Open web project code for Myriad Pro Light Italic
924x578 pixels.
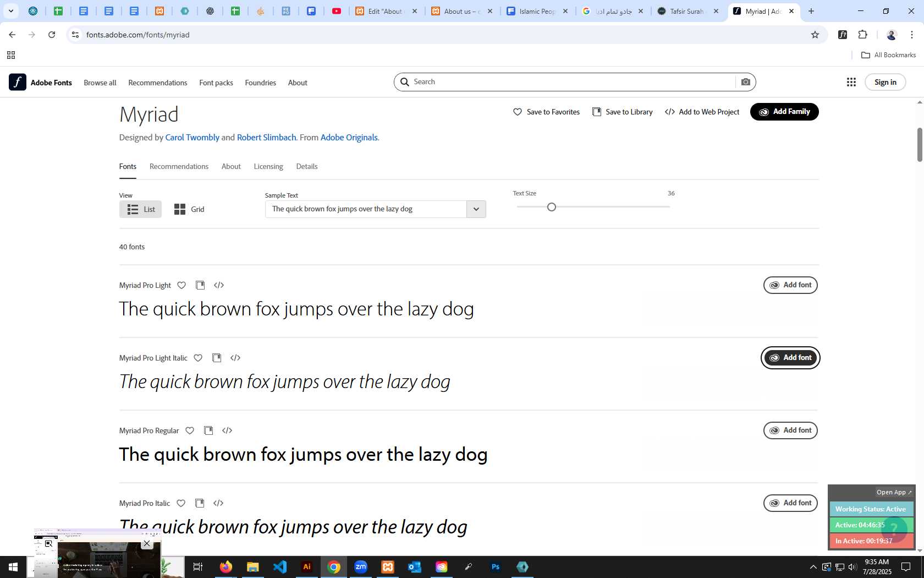click(x=235, y=358)
